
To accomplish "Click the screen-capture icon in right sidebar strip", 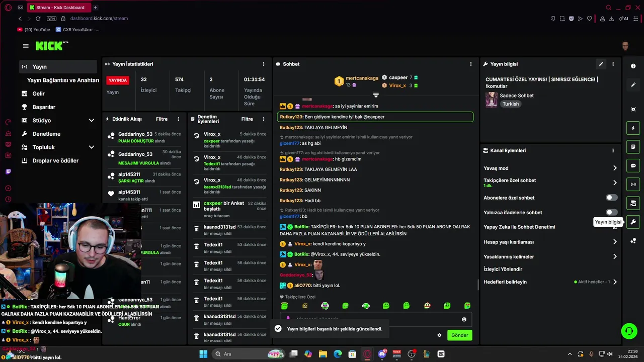I will [633, 110].
